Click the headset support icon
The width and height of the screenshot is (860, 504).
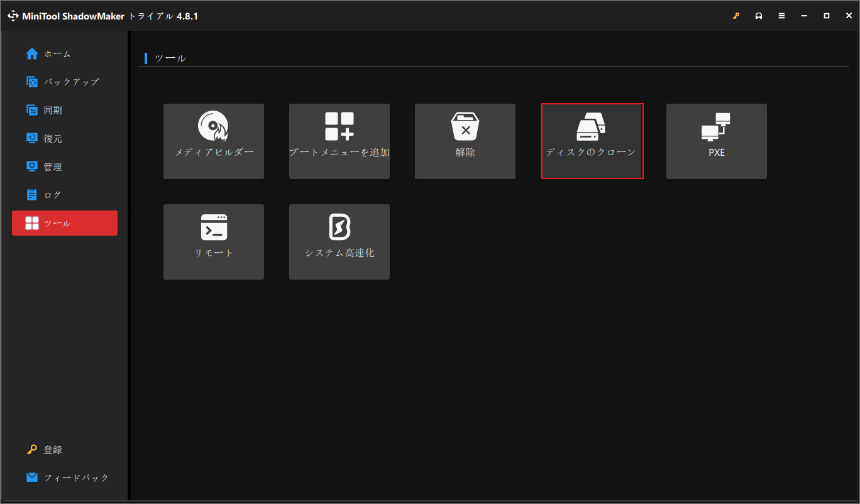pyautogui.click(x=759, y=16)
